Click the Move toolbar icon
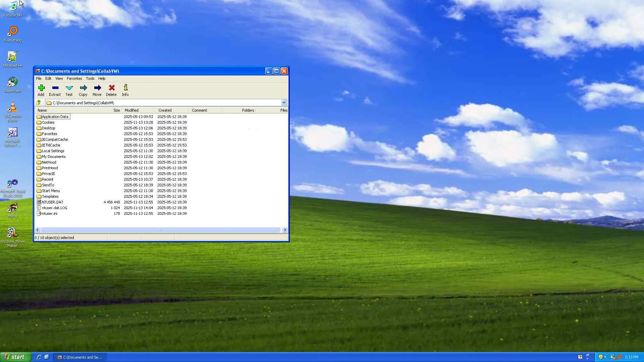Screen dimensions: 644x362 tap(97, 90)
